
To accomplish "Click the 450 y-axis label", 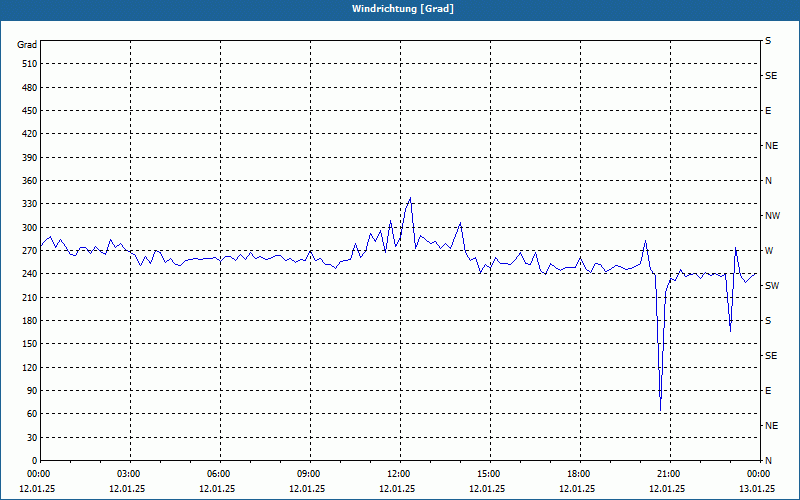I will tap(30, 111).
